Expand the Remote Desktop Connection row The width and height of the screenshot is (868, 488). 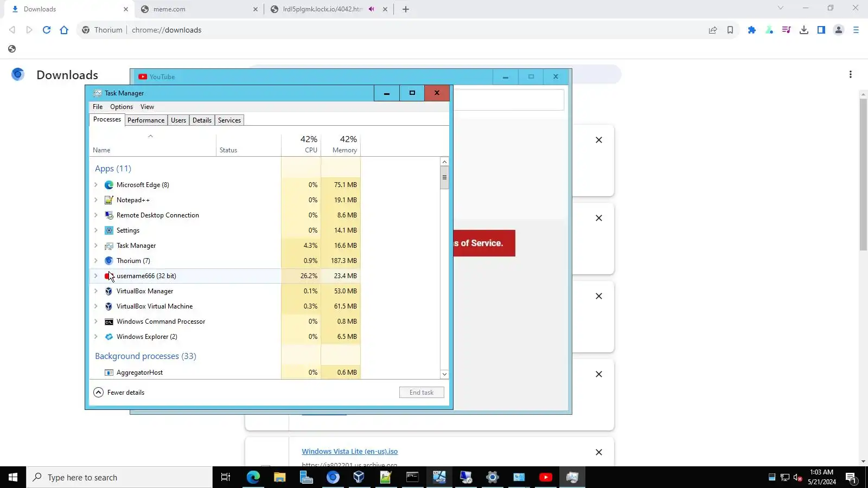pyautogui.click(x=96, y=215)
